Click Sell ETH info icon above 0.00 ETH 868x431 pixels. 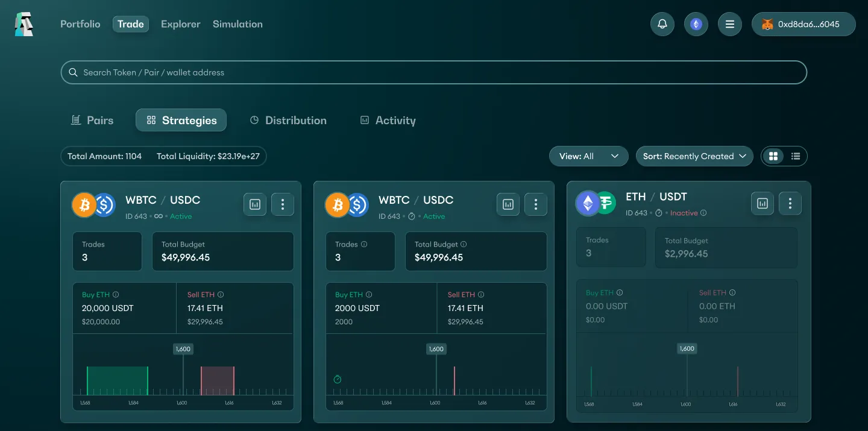[732, 292]
